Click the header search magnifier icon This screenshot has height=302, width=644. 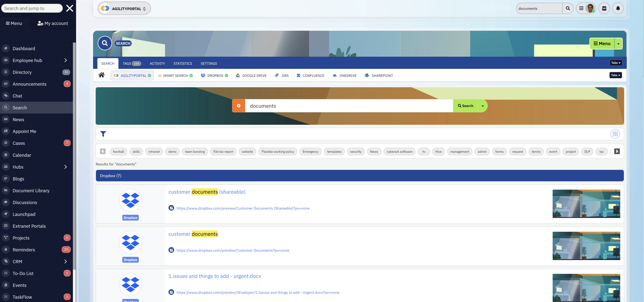pos(568,8)
